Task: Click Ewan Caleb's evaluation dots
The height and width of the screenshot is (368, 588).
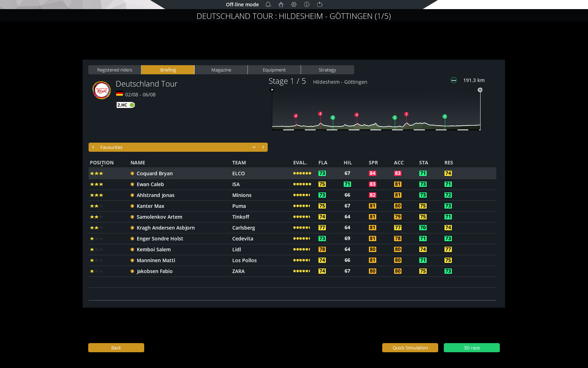Action: tap(302, 184)
